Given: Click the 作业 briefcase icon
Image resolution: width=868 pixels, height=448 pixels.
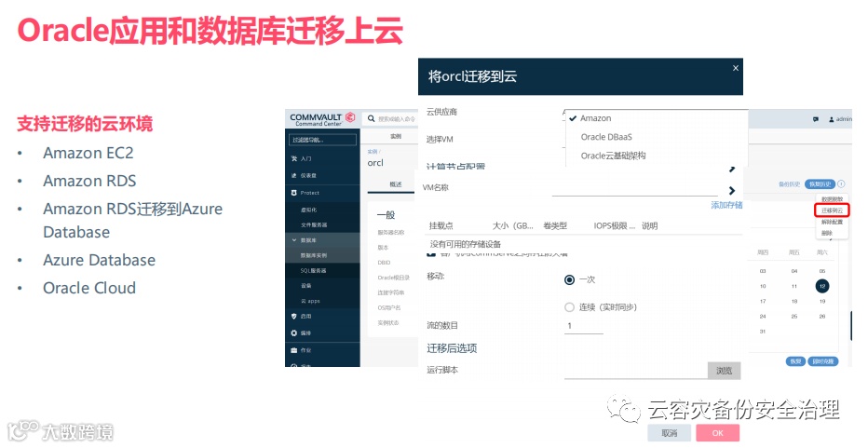Looking at the screenshot, I should coord(294,350).
